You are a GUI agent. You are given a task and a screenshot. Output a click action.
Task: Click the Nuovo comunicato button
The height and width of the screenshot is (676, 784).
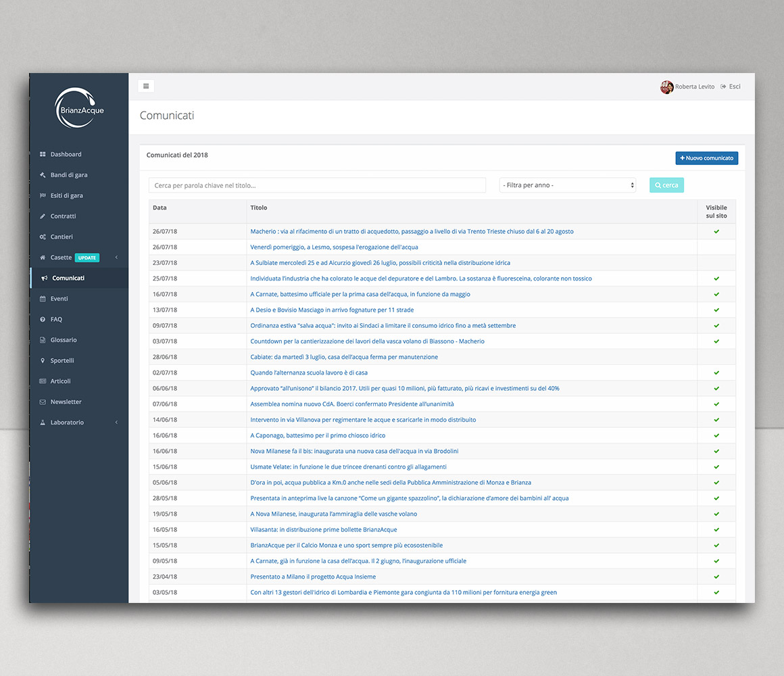click(706, 158)
